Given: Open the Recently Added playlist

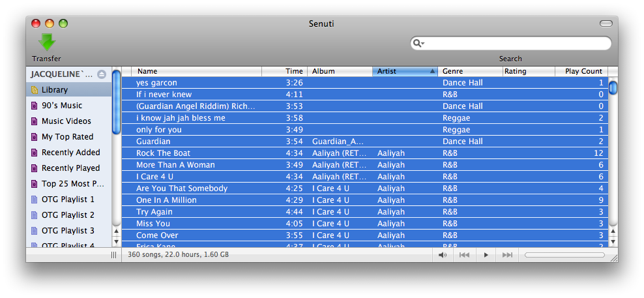Looking at the screenshot, I should pos(69,152).
